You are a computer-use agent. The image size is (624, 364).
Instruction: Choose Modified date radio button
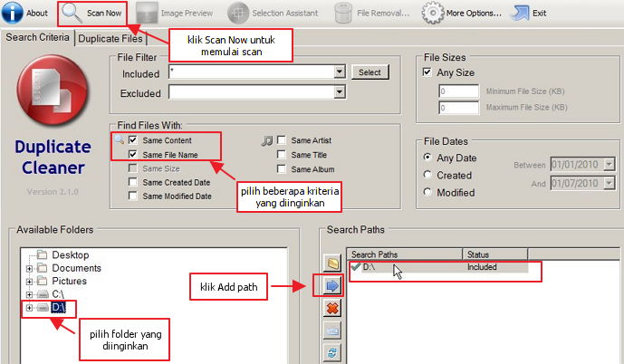(427, 192)
